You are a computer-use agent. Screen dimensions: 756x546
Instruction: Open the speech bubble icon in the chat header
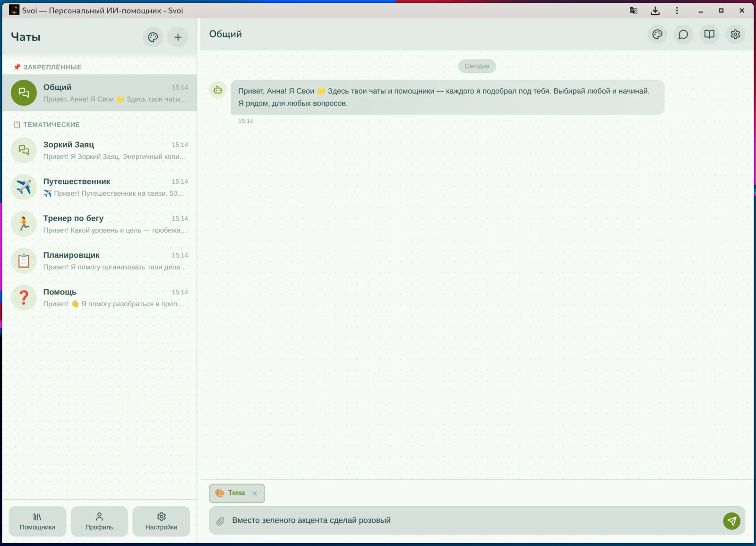tap(683, 34)
